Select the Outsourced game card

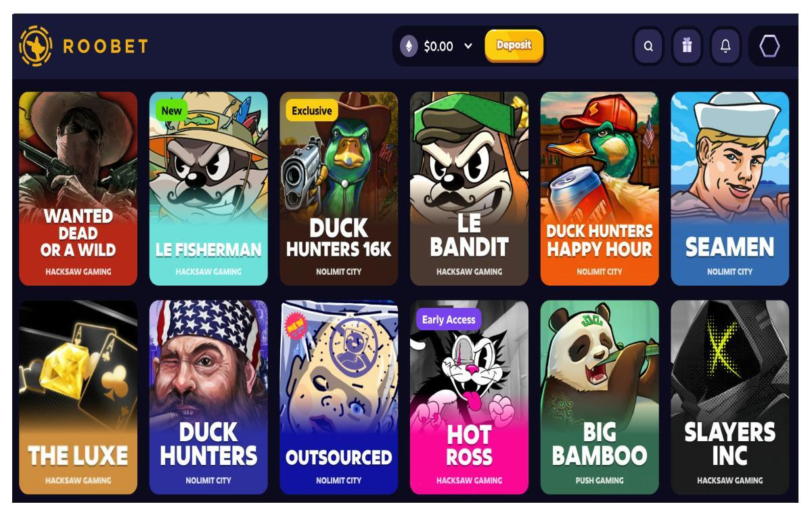[338, 397]
